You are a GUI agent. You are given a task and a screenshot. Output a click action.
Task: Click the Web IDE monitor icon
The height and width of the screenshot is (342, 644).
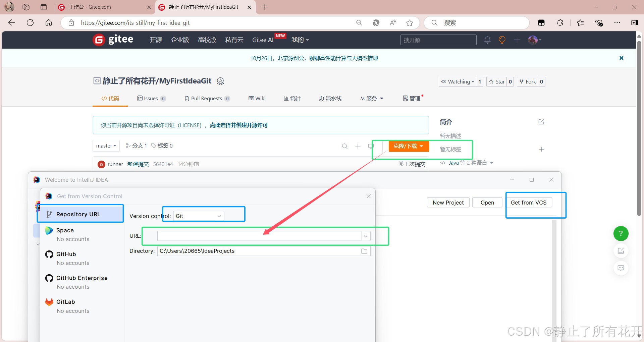pos(371,146)
